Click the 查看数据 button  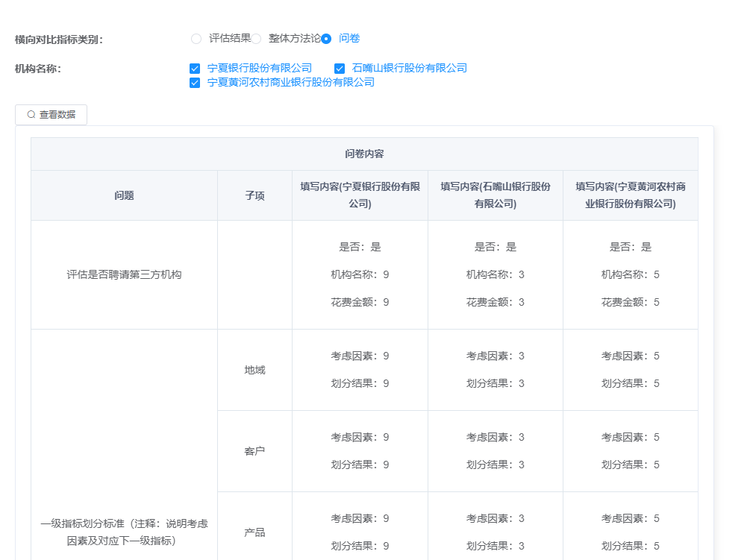click(51, 115)
